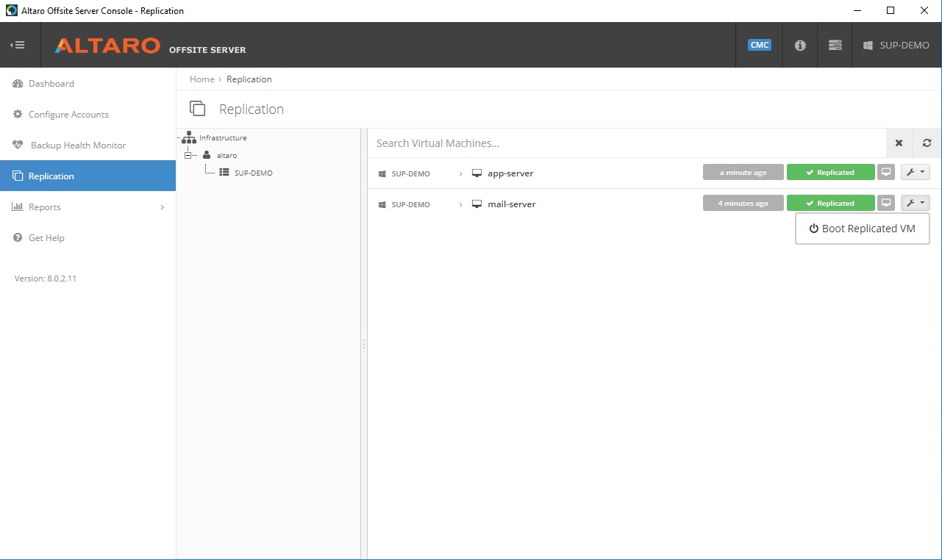This screenshot has height=560, width=942.
Task: Click SUP-DEMO host in mail-server row
Action: tap(410, 204)
